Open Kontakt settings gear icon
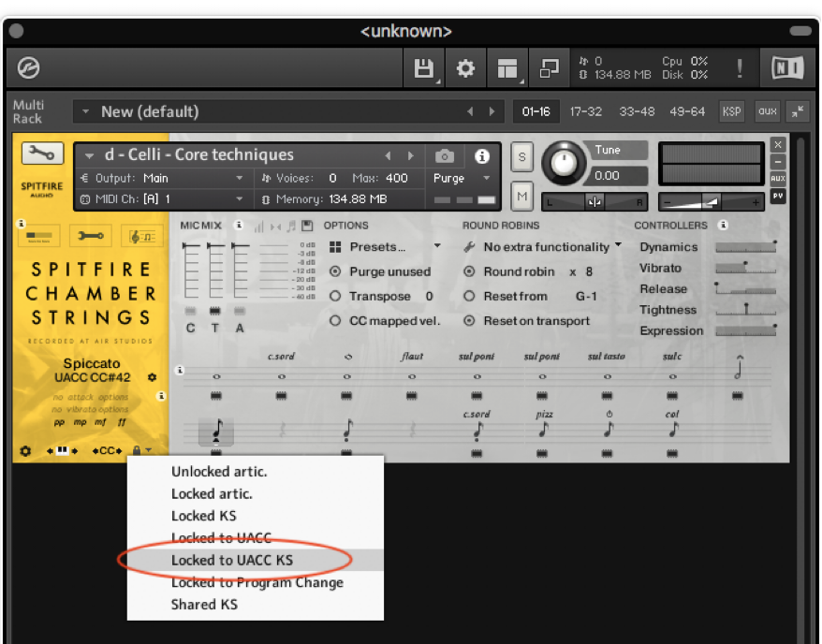This screenshot has height=644, width=822. tap(464, 68)
